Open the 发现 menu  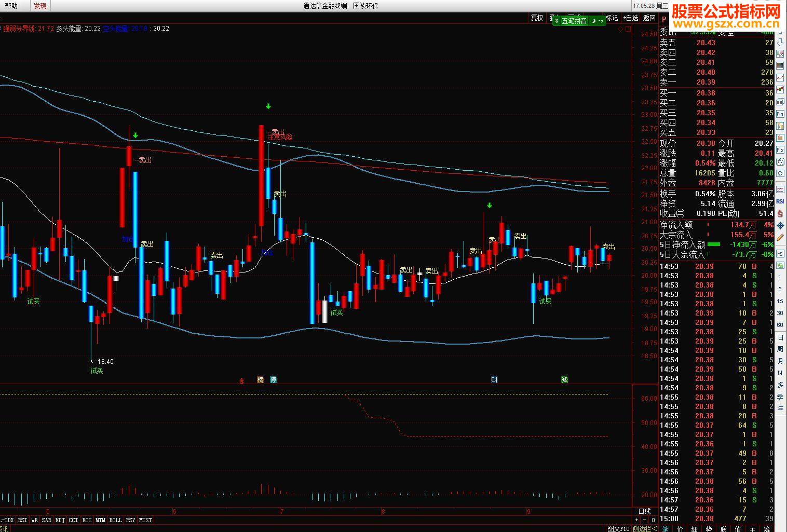(40, 6)
